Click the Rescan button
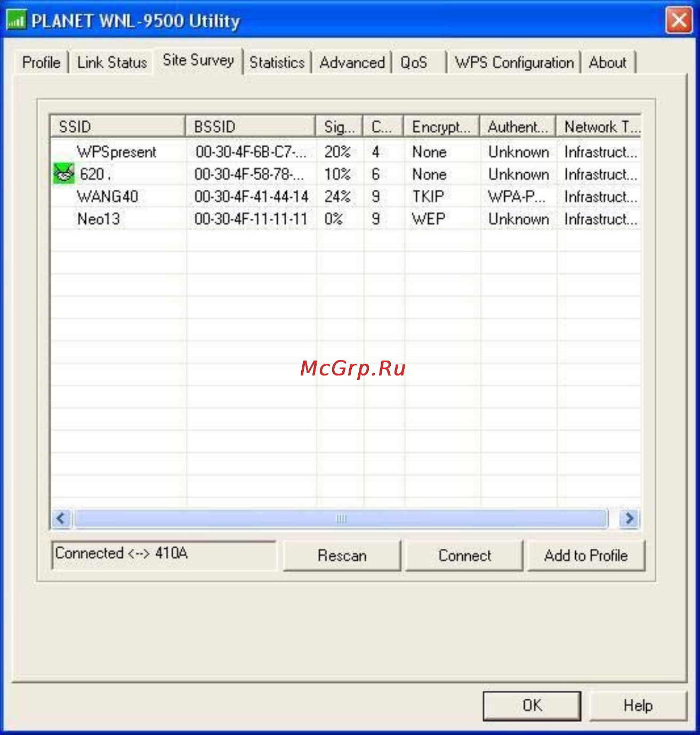The width and height of the screenshot is (700, 735). 342,555
